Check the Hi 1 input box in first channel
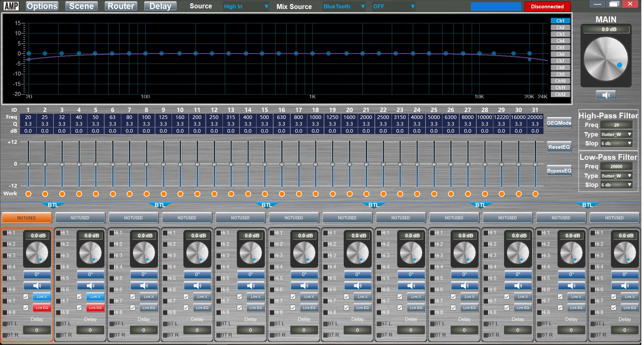 [x=5, y=233]
